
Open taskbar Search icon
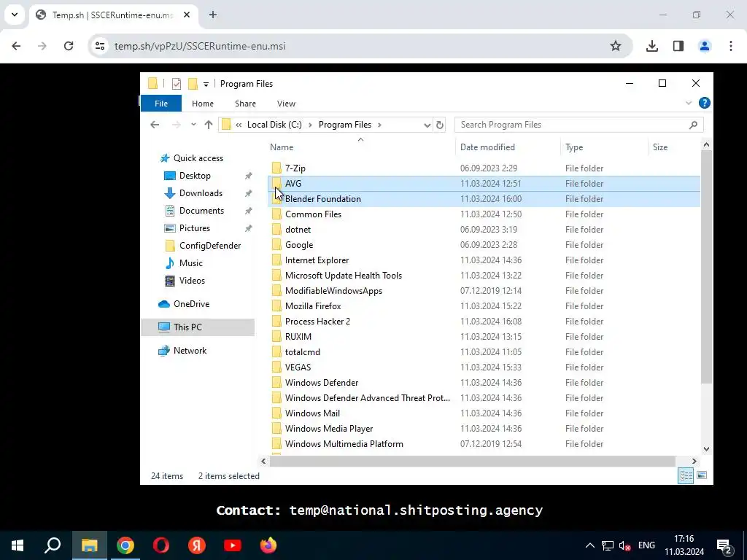point(53,545)
